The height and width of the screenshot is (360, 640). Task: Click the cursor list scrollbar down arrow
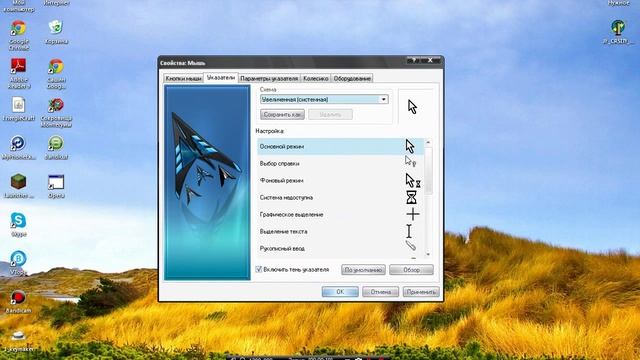pos(428,254)
